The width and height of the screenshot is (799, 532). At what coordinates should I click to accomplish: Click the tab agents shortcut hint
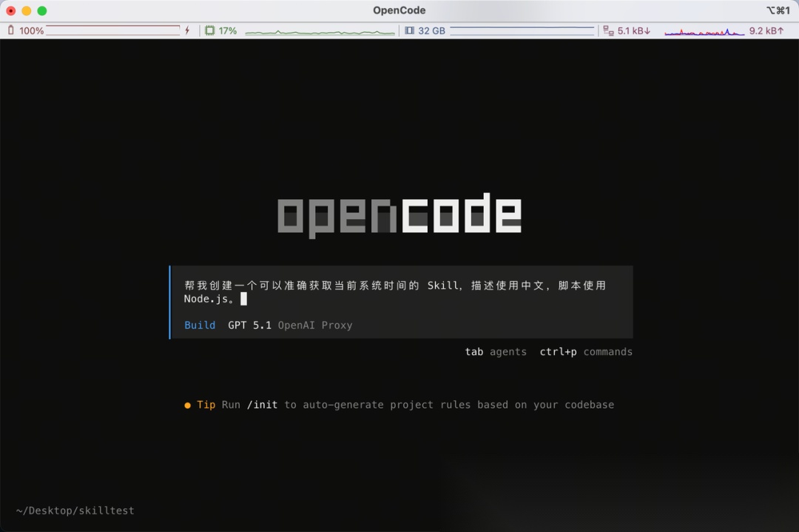click(496, 351)
